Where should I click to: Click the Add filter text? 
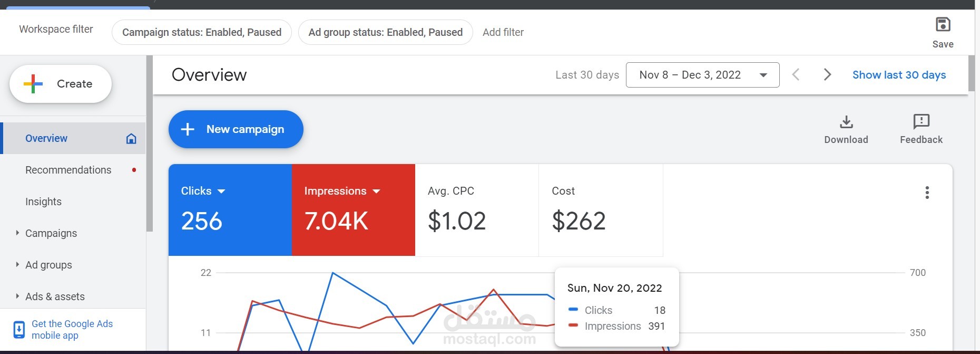[x=503, y=32]
